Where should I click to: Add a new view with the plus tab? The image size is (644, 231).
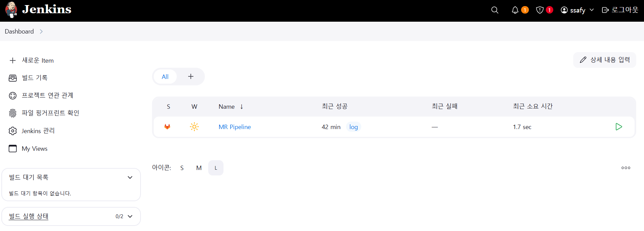point(191,77)
